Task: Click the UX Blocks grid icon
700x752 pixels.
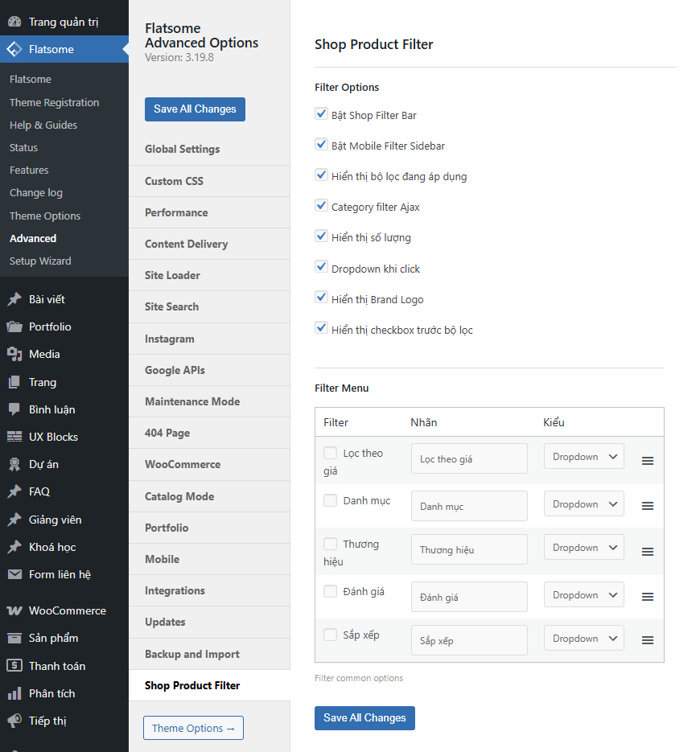Action: tap(14, 437)
